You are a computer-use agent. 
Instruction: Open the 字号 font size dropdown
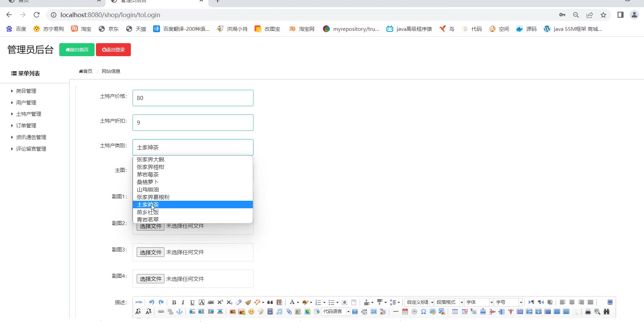pyautogui.click(x=509, y=302)
